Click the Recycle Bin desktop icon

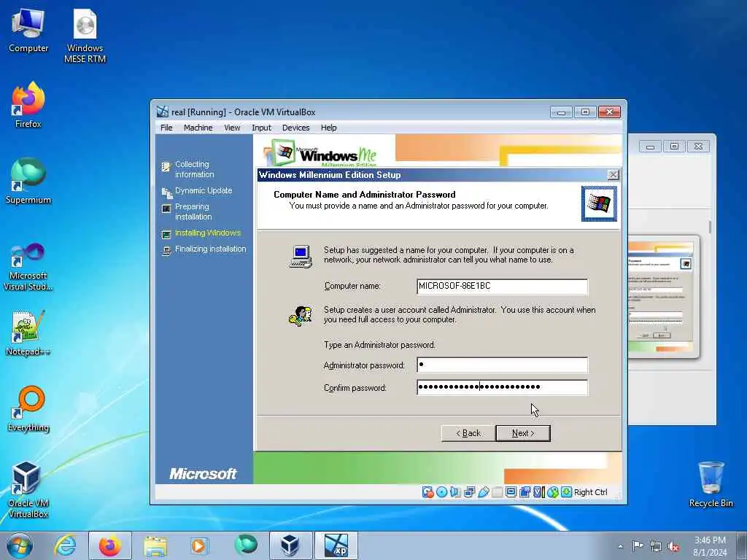[711, 484]
